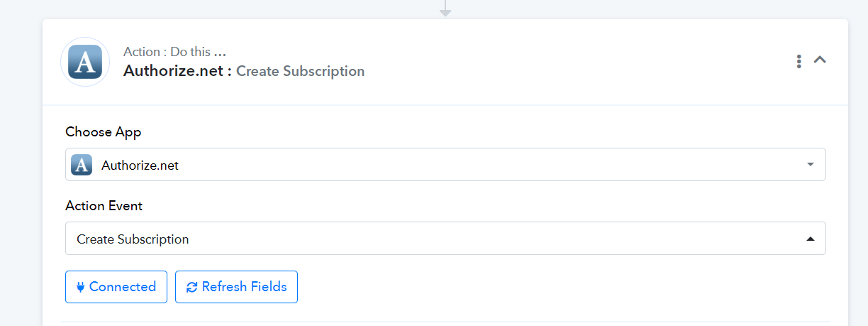
Task: Click the Action Event label
Action: pyautogui.click(x=104, y=206)
